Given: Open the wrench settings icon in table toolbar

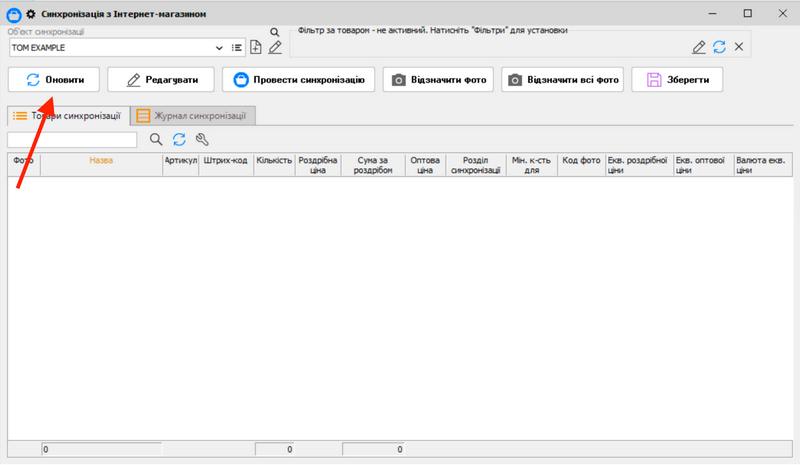Looking at the screenshot, I should coord(202,140).
